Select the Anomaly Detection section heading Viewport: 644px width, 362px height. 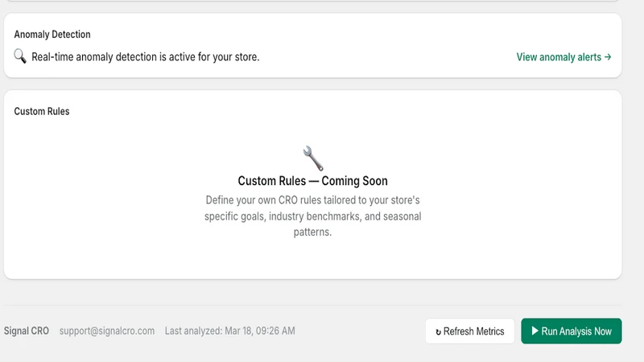[x=52, y=35]
